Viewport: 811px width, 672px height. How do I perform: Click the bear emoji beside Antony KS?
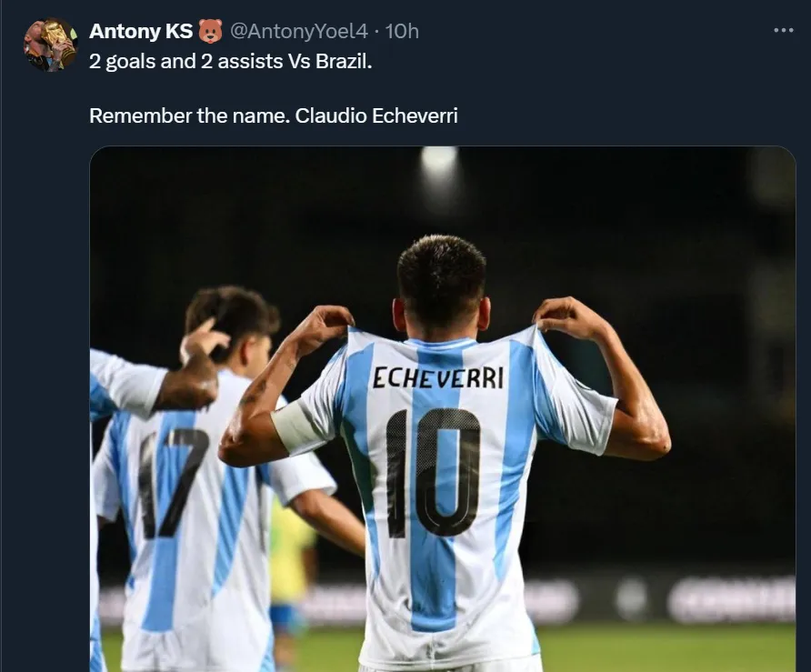pos(211,31)
